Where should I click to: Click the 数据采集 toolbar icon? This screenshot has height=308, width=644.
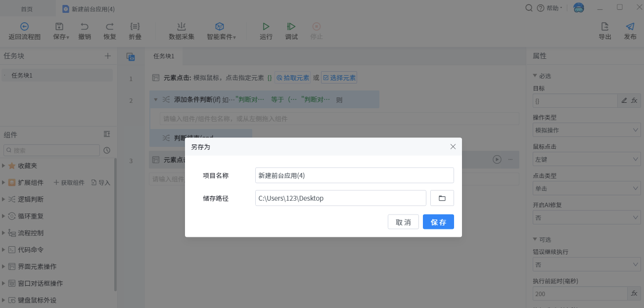182,27
